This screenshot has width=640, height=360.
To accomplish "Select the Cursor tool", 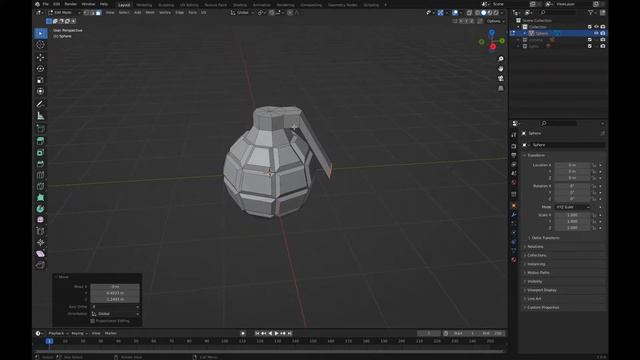I will [40, 45].
